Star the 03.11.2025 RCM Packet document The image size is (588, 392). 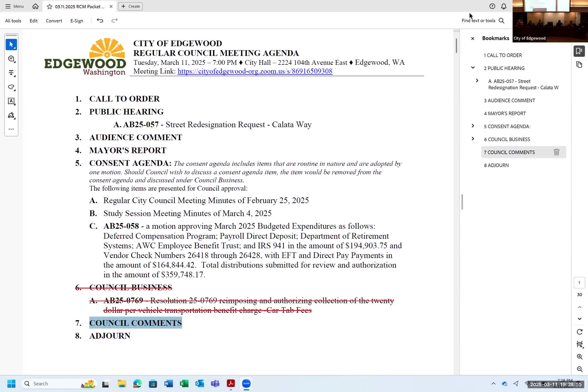(49, 7)
